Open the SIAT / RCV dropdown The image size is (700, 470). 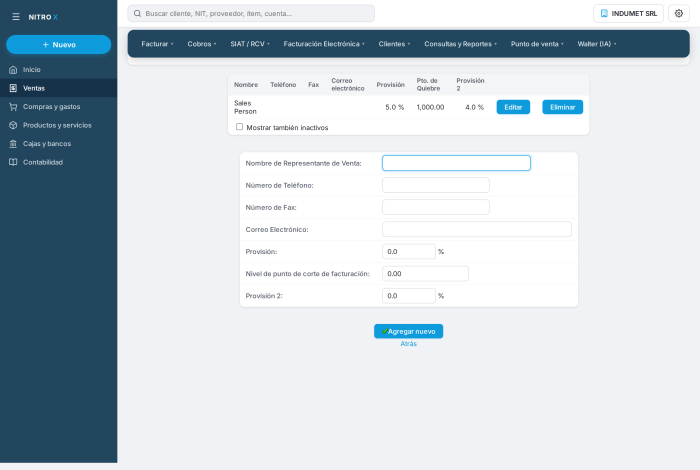point(250,44)
